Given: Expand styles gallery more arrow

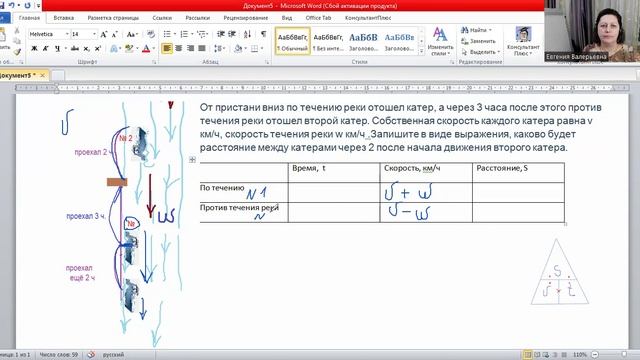Looking at the screenshot, I should (421, 51).
